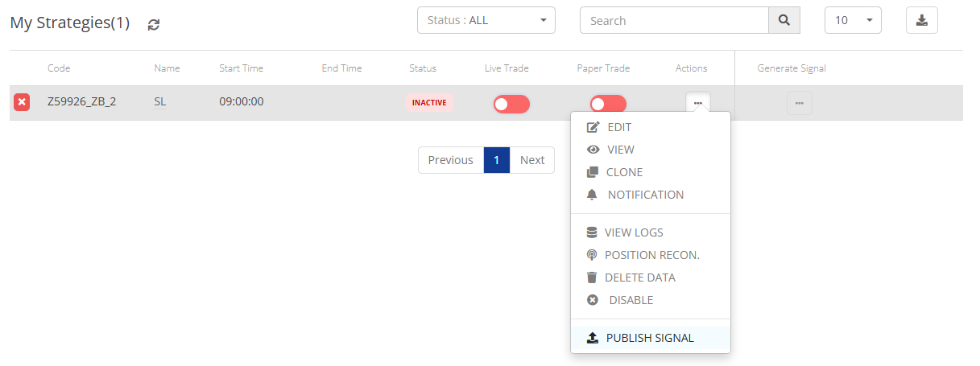The height and width of the screenshot is (366, 980).
Task: Open the Generate Signal ellipsis button
Action: 799,103
